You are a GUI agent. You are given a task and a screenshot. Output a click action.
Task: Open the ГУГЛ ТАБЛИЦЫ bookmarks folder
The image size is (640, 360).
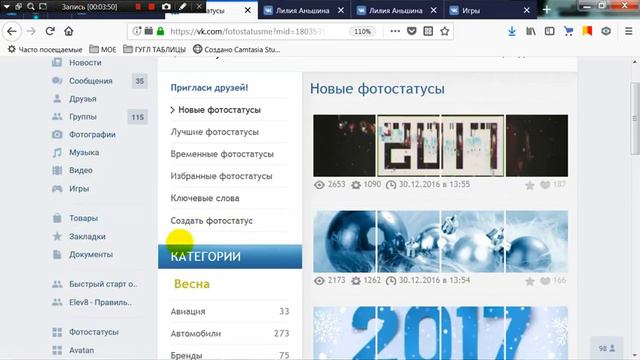154,49
